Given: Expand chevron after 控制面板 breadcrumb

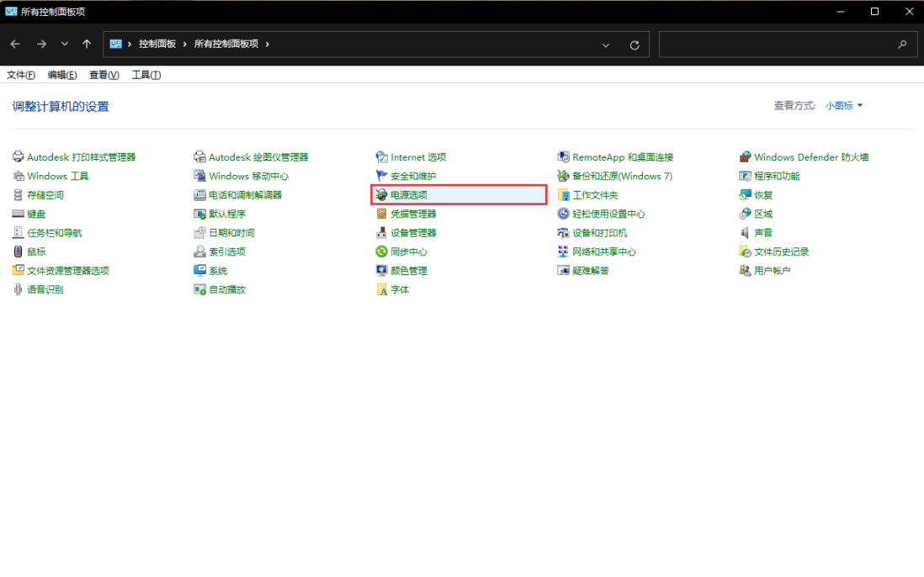Looking at the screenshot, I should pos(184,44).
